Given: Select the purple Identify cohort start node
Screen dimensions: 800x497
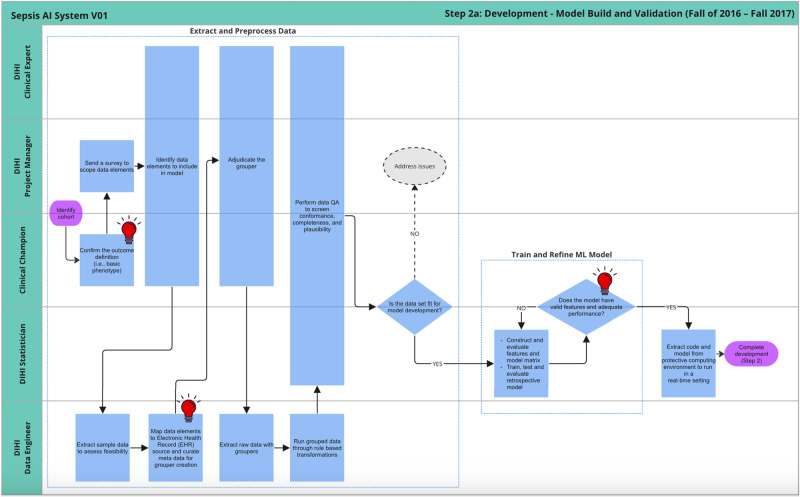Looking at the screenshot, I should tap(66, 214).
